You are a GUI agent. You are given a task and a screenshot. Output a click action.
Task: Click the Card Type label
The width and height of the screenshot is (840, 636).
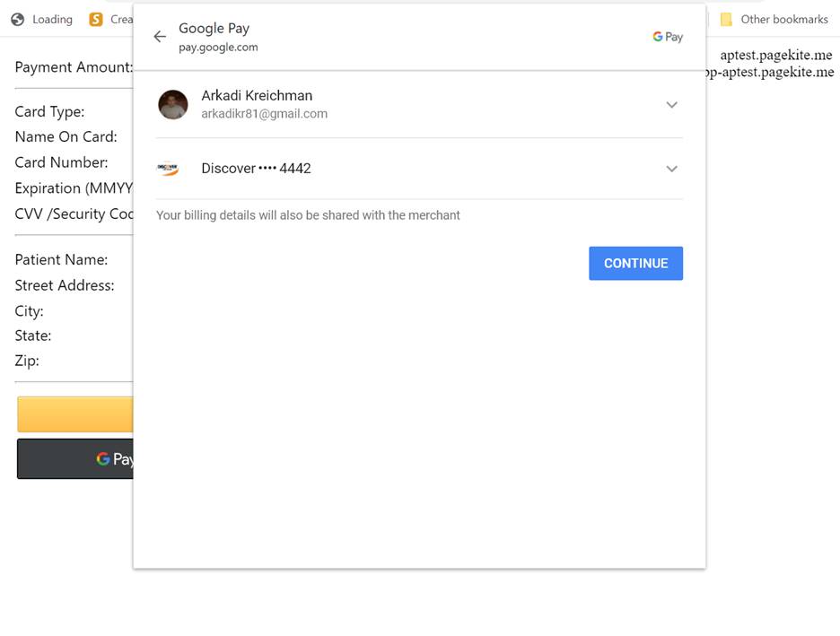coord(49,111)
